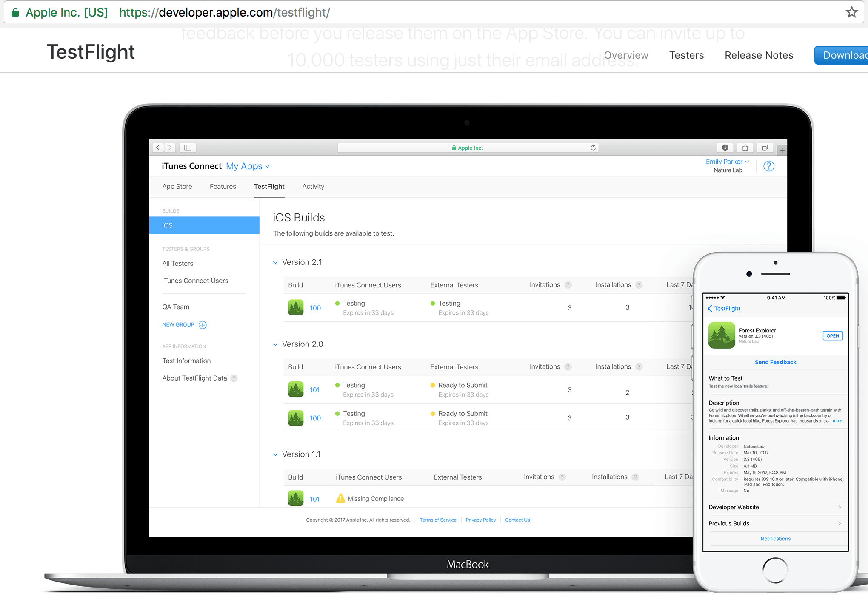The image size is (868, 602).
Task: Open Developer Website row on iPhone
Action: tap(775, 507)
